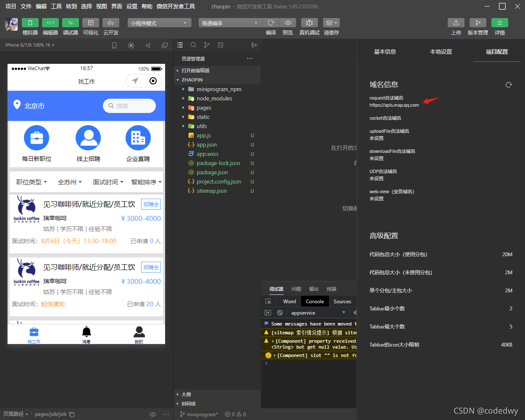Switch to Wxml debugger tab
Screen dimensions: 525x420
[289, 301]
